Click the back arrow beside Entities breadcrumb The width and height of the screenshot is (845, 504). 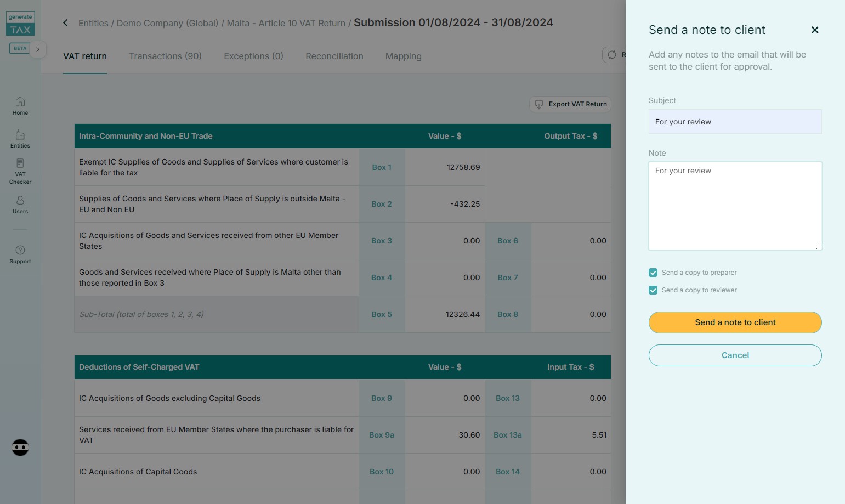65,23
